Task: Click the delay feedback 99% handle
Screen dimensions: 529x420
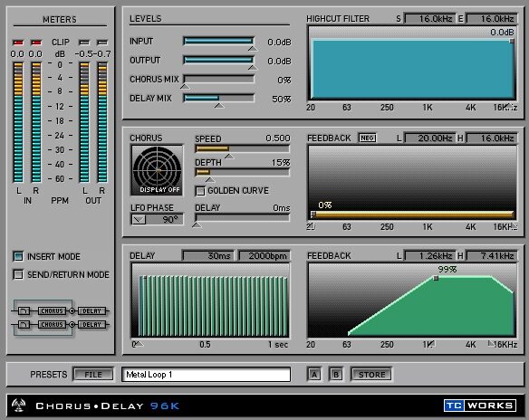Action: [x=436, y=278]
